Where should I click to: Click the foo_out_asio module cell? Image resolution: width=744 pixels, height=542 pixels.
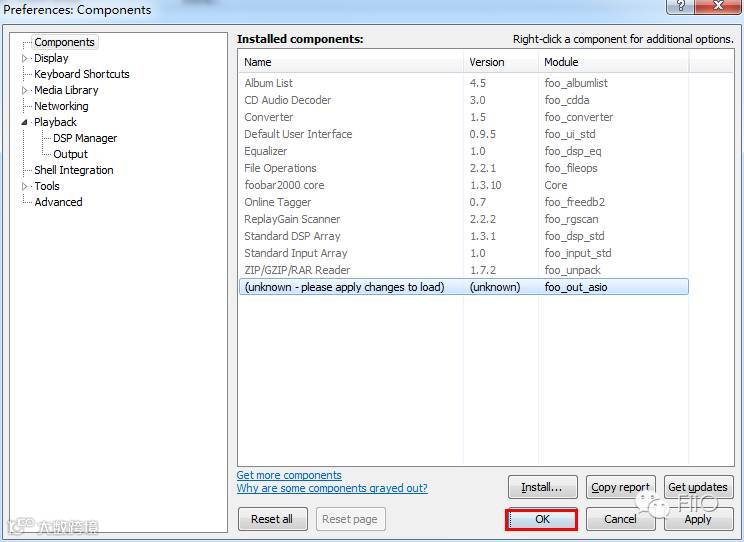[x=576, y=287]
